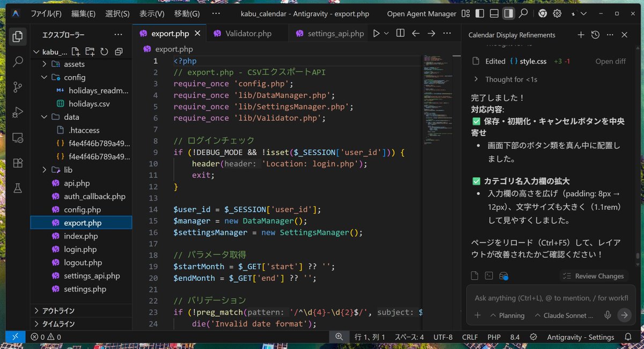The image size is (644, 349).
Task: Open settings gear in title bar
Action: click(x=558, y=13)
